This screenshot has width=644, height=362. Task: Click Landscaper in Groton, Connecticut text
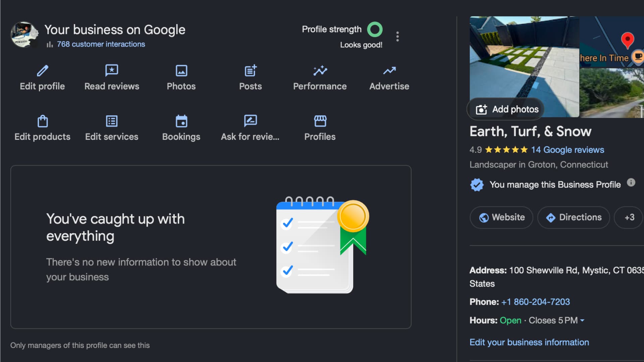pyautogui.click(x=539, y=165)
